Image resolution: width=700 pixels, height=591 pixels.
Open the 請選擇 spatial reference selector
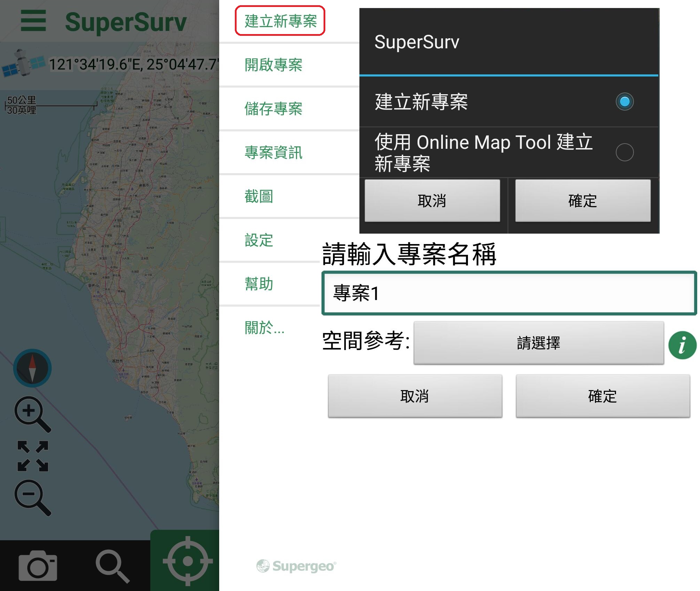tap(539, 343)
